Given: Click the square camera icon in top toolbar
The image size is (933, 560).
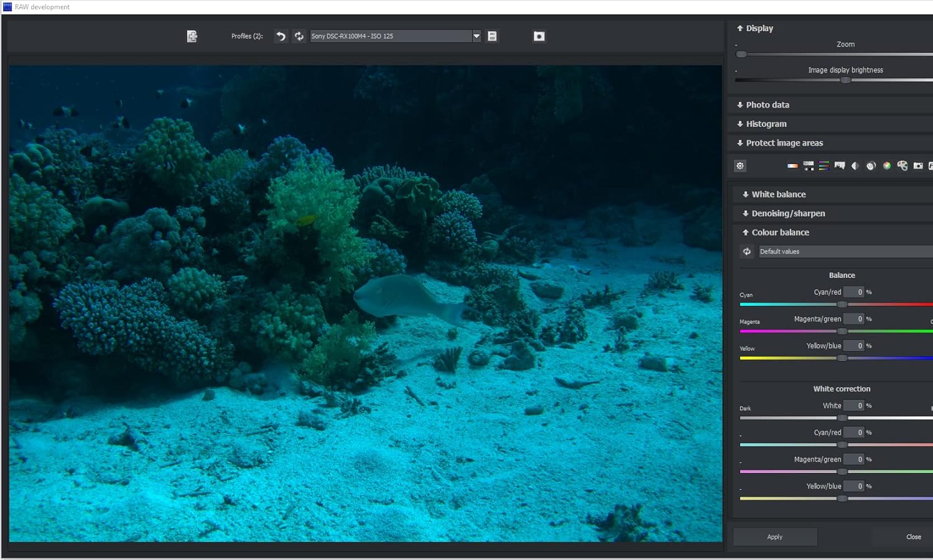Looking at the screenshot, I should pos(539,37).
